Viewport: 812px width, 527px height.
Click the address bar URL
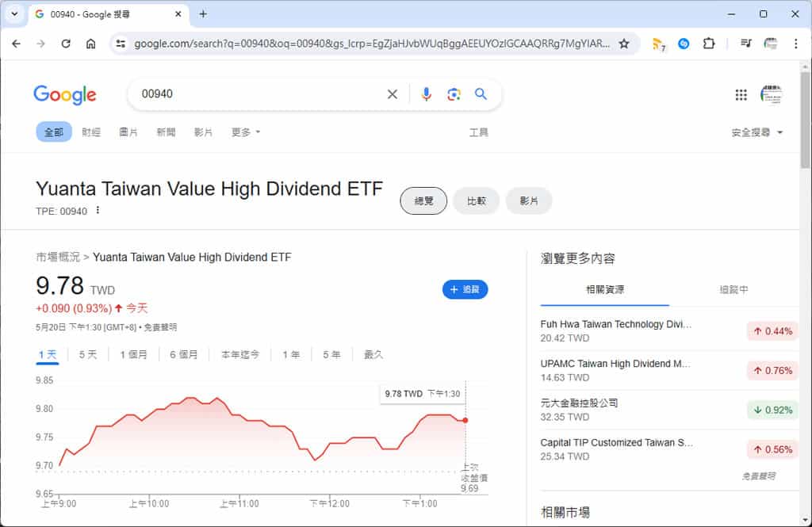[x=371, y=44]
